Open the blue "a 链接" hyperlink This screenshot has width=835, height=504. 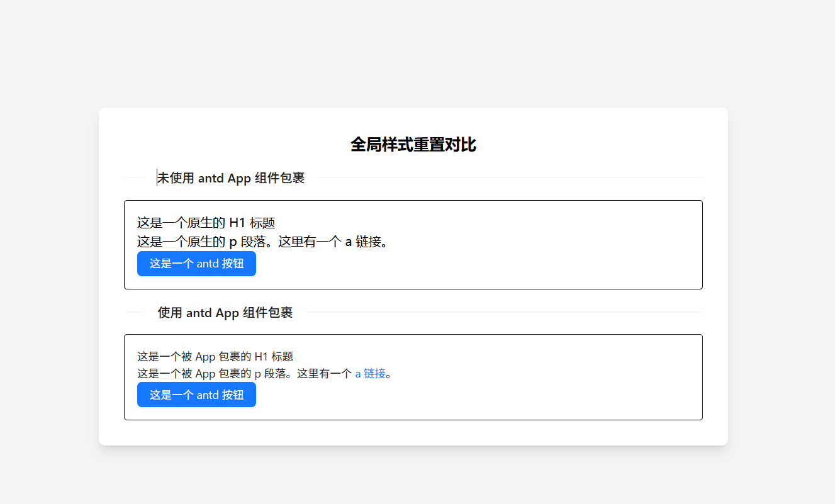[370, 374]
